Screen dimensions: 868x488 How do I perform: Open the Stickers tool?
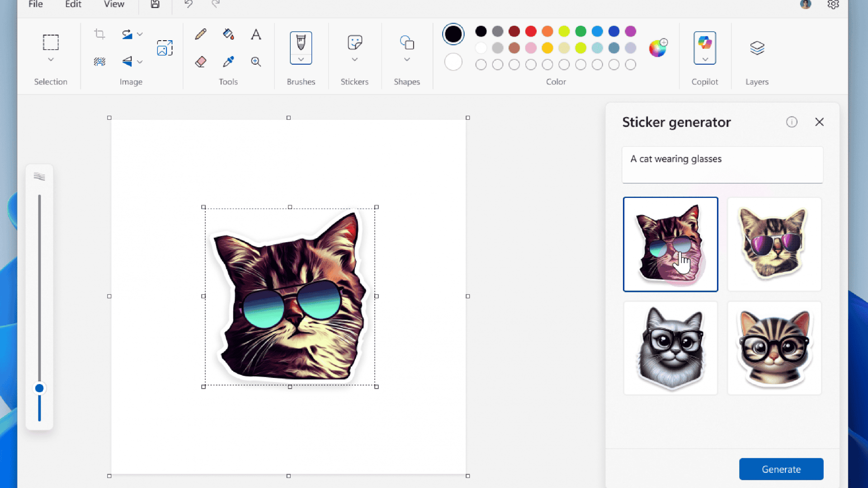355,42
